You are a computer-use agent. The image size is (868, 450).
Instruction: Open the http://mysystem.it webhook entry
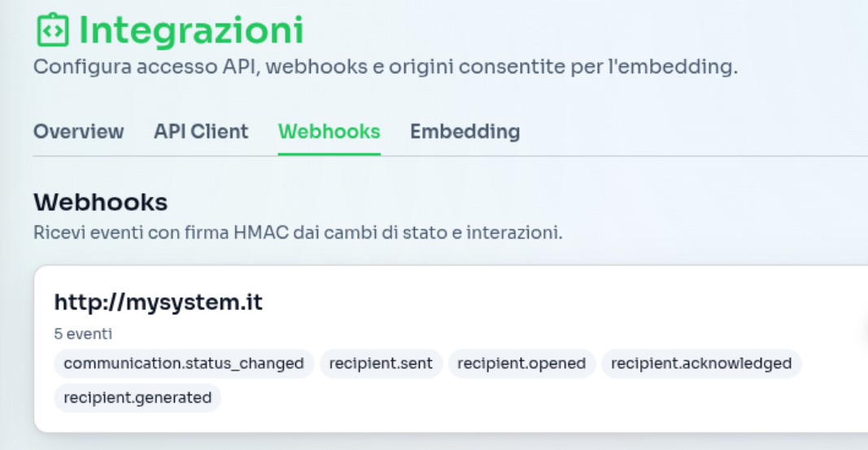158,303
